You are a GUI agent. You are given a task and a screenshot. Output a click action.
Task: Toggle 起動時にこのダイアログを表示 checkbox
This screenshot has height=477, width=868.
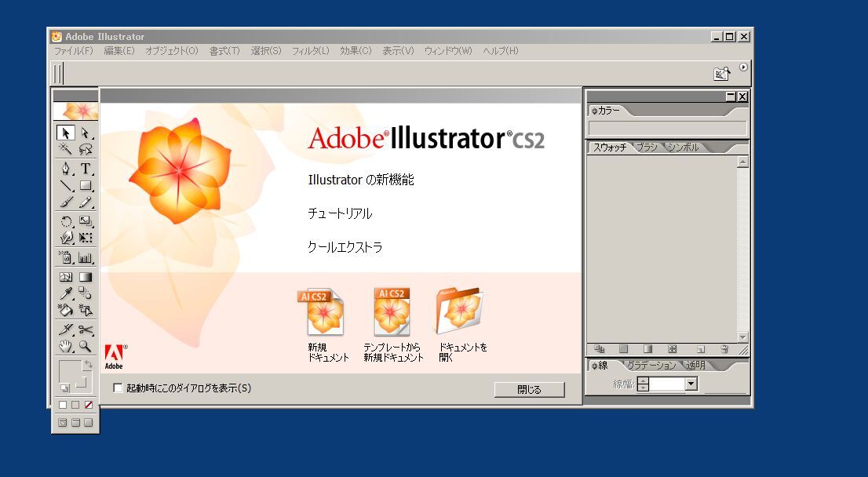coord(118,388)
